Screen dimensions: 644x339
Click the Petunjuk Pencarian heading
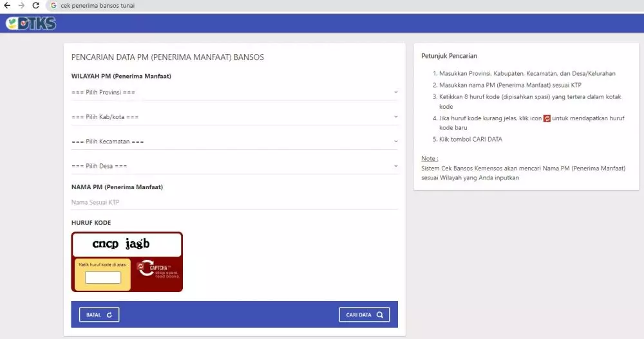click(x=449, y=56)
